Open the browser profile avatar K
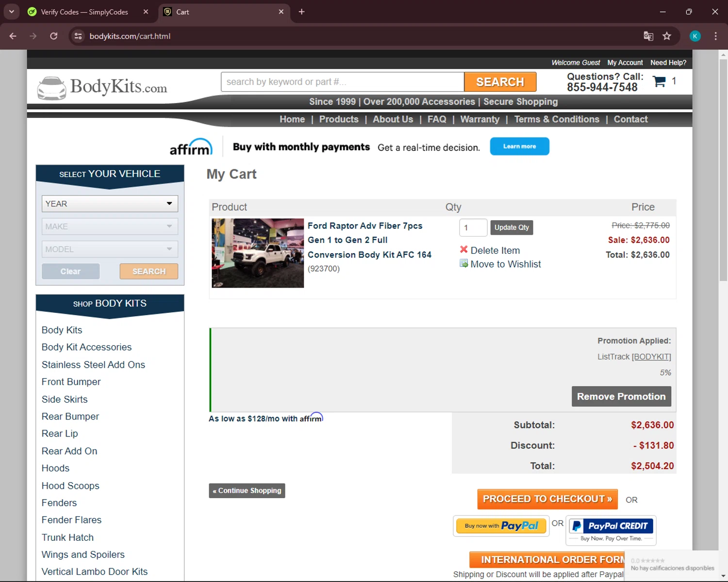Screen dimensions: 728x582 [695, 36]
